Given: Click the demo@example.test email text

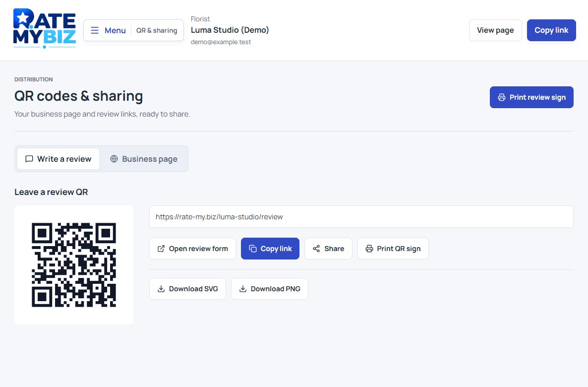Looking at the screenshot, I should 221,42.
